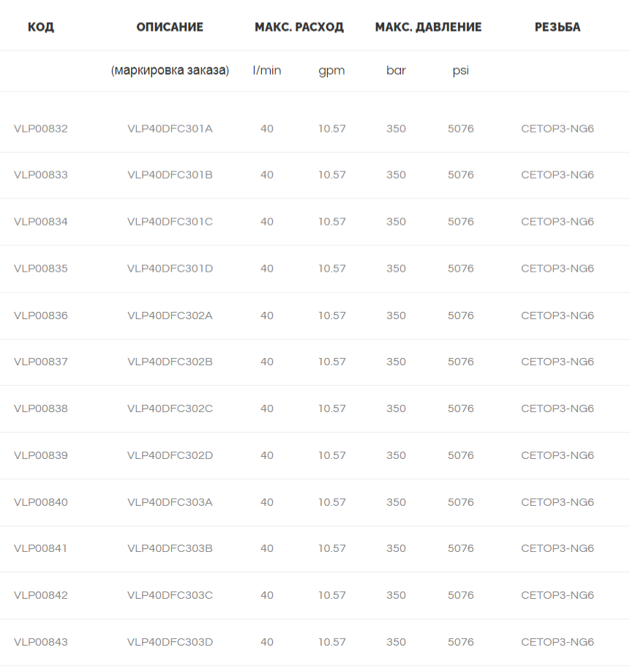Viewport: 630px width, 672px height.
Task: Click description VLP40DFC301C
Action: click(x=170, y=222)
